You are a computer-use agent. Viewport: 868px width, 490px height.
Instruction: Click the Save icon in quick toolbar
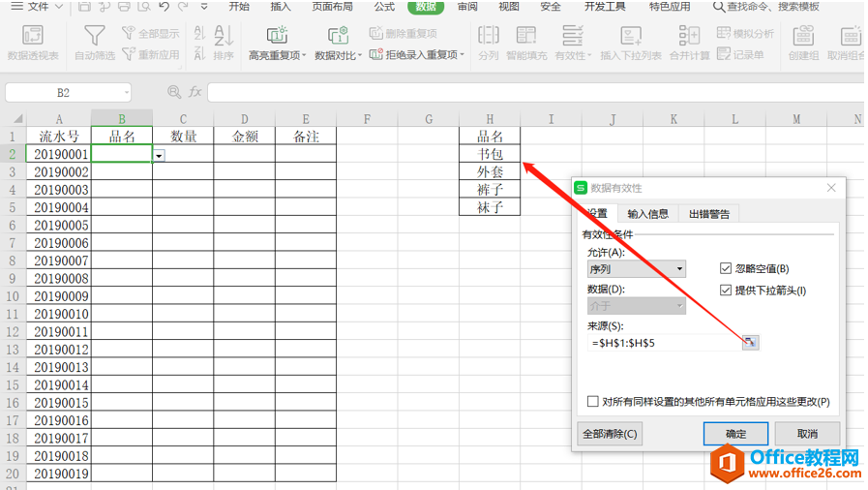click(84, 7)
